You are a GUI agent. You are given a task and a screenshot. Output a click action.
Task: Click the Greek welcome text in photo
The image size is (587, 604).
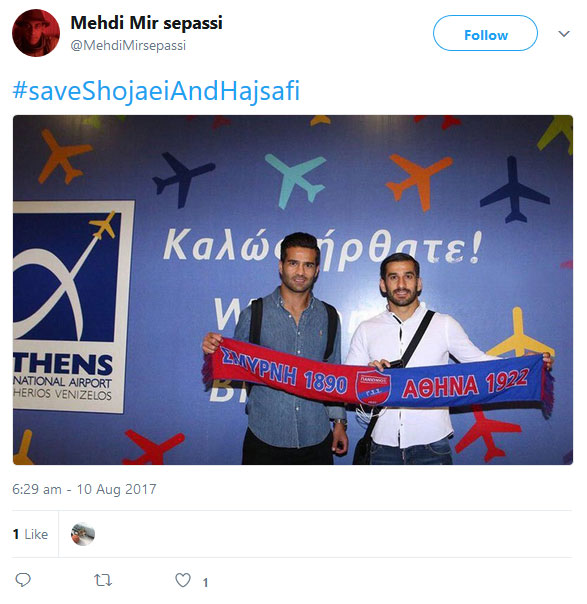(x=323, y=247)
